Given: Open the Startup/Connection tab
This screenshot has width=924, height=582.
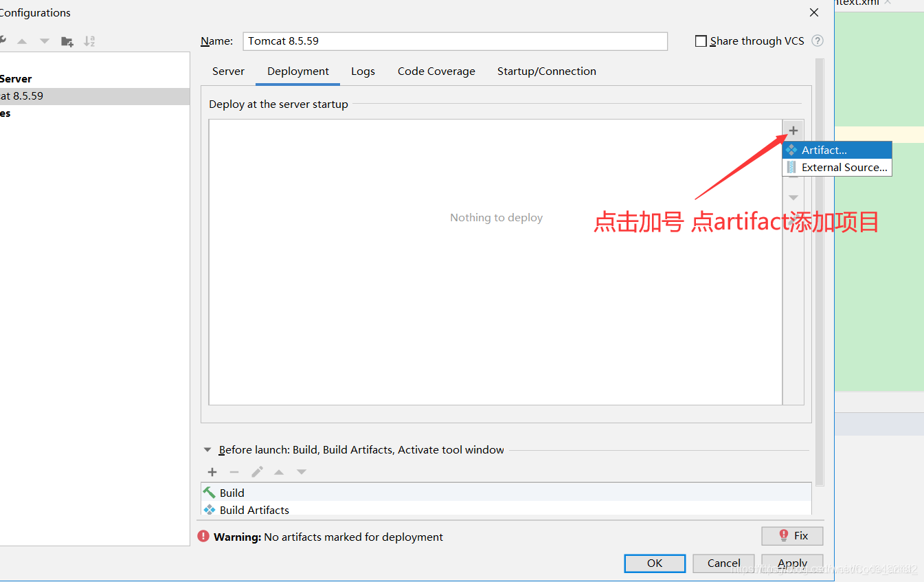Looking at the screenshot, I should click(x=547, y=71).
